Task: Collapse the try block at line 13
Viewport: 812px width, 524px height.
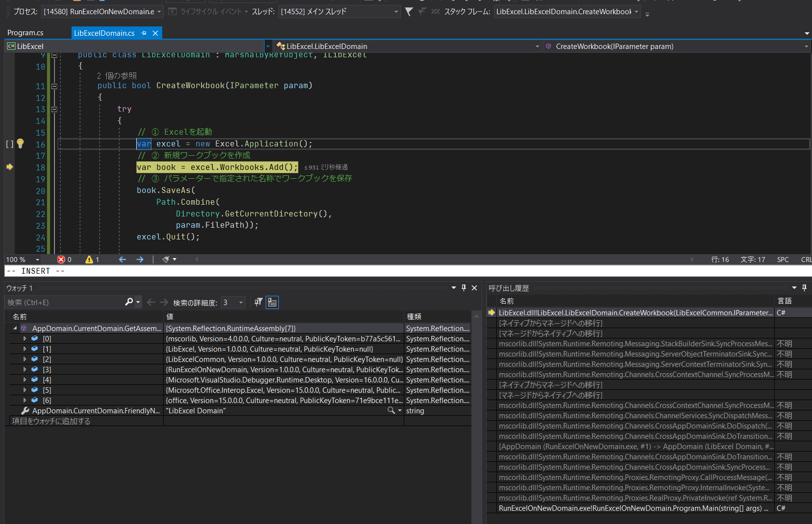Action: (x=54, y=109)
